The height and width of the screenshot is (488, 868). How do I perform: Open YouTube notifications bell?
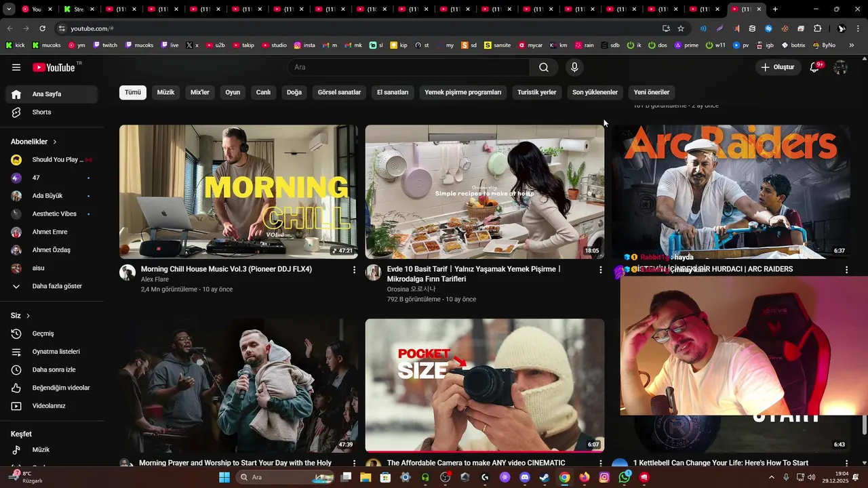click(x=815, y=67)
